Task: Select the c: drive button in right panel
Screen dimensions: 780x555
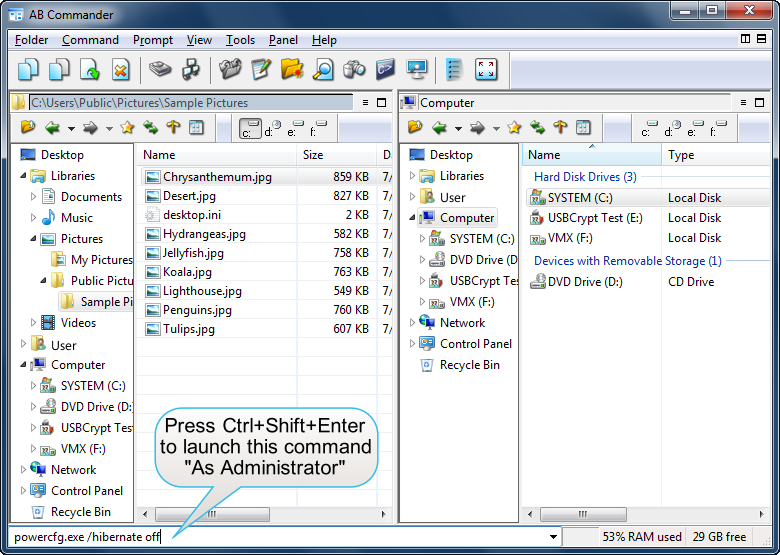Action: pyautogui.click(x=649, y=128)
